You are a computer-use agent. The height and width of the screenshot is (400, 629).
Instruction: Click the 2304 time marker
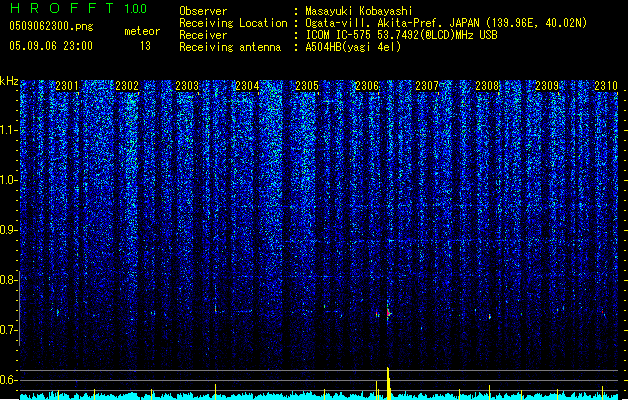(247, 86)
